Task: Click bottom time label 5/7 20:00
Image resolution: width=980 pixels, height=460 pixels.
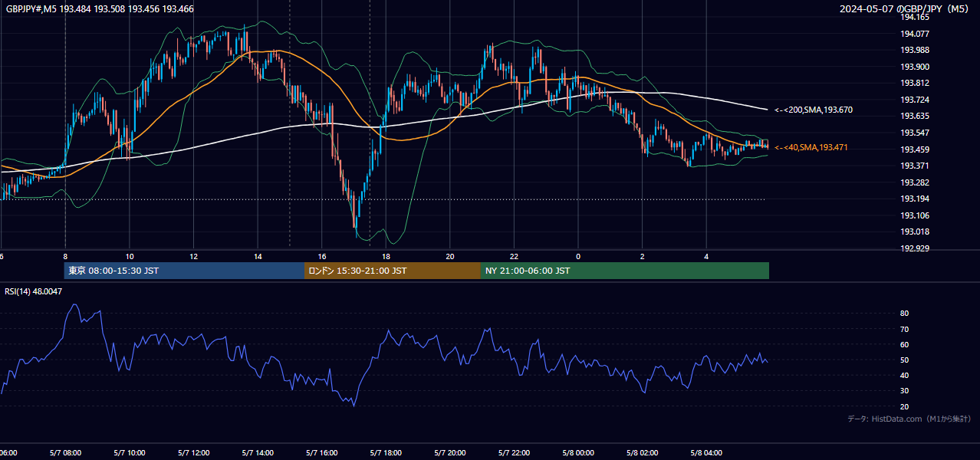Action: [449, 453]
